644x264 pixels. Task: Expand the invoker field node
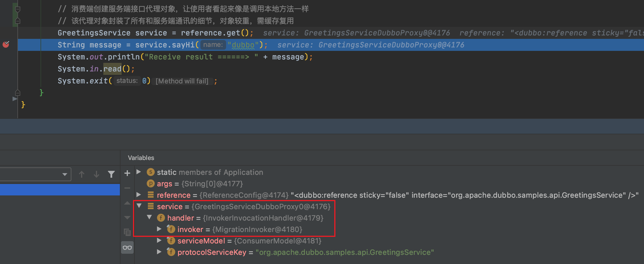159,229
